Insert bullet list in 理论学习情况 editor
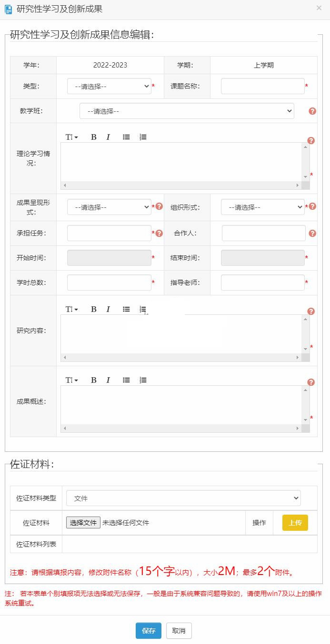The width and height of the screenshot is (330, 644). pyautogui.click(x=126, y=137)
